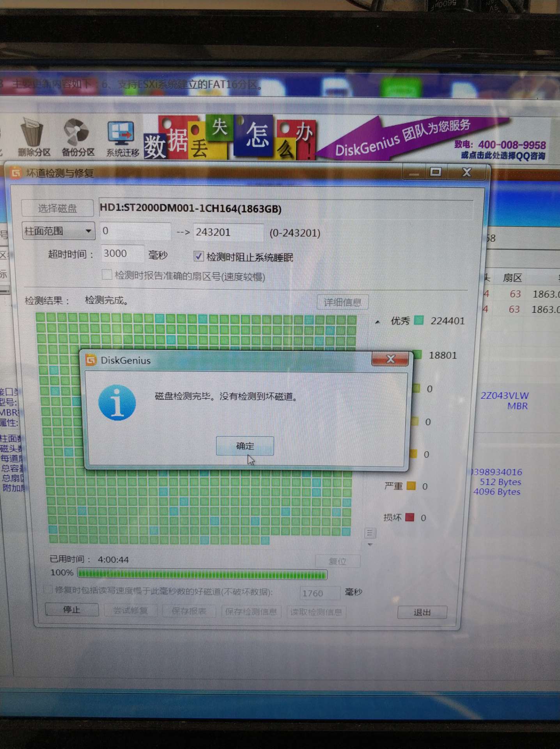The width and height of the screenshot is (560, 749).
Task: Click the list icon below the legend
Action: (370, 533)
